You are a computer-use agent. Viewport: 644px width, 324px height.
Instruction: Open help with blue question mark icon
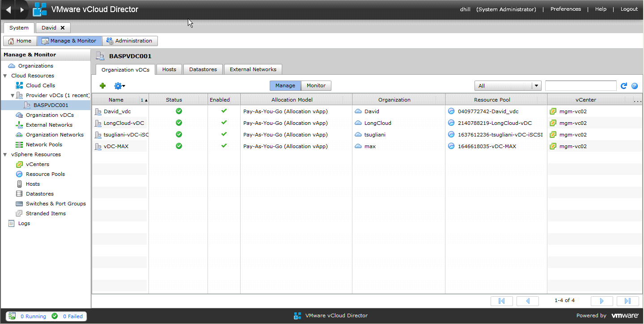[x=635, y=86]
